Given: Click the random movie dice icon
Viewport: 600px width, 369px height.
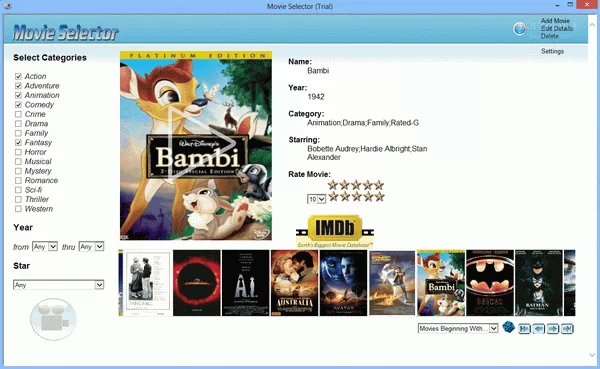Looking at the screenshot, I should (x=508, y=327).
